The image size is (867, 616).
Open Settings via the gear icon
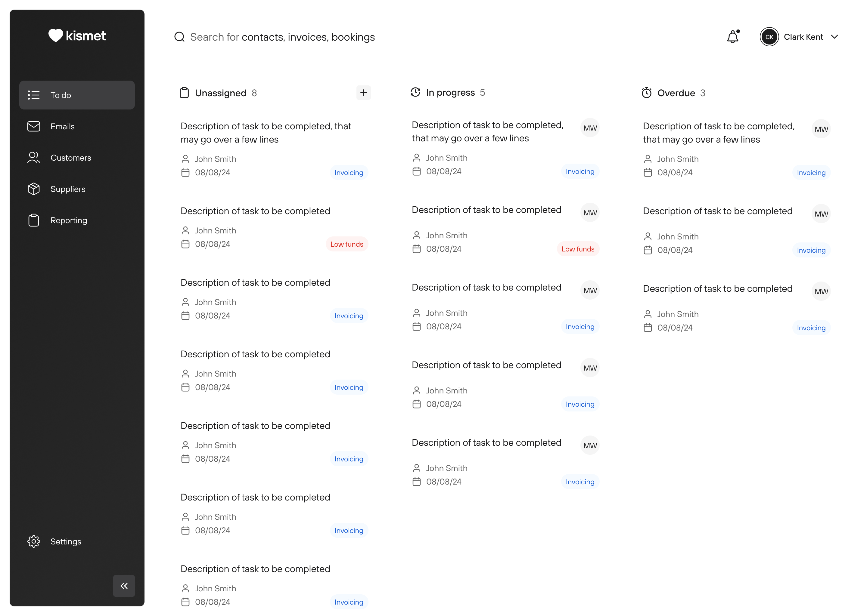pyautogui.click(x=34, y=541)
